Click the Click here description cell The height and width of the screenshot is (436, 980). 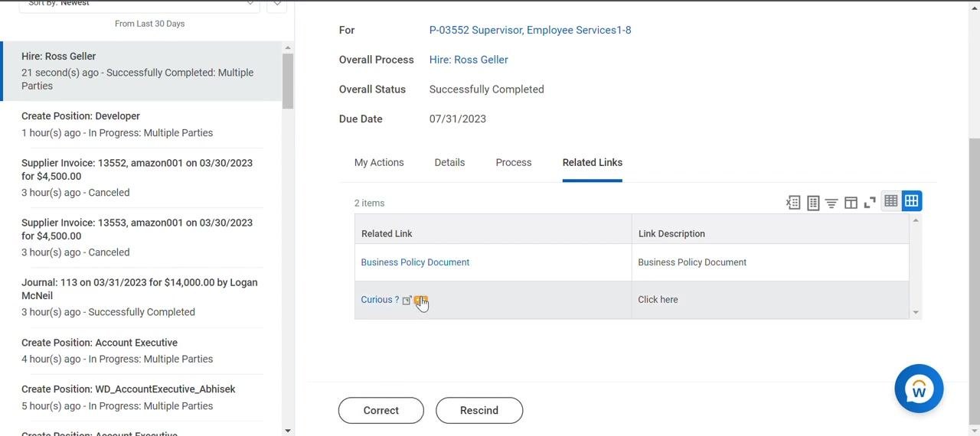(770, 300)
